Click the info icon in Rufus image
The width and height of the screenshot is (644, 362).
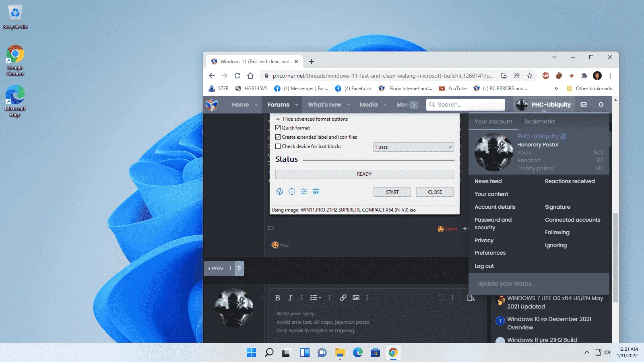[x=292, y=191]
